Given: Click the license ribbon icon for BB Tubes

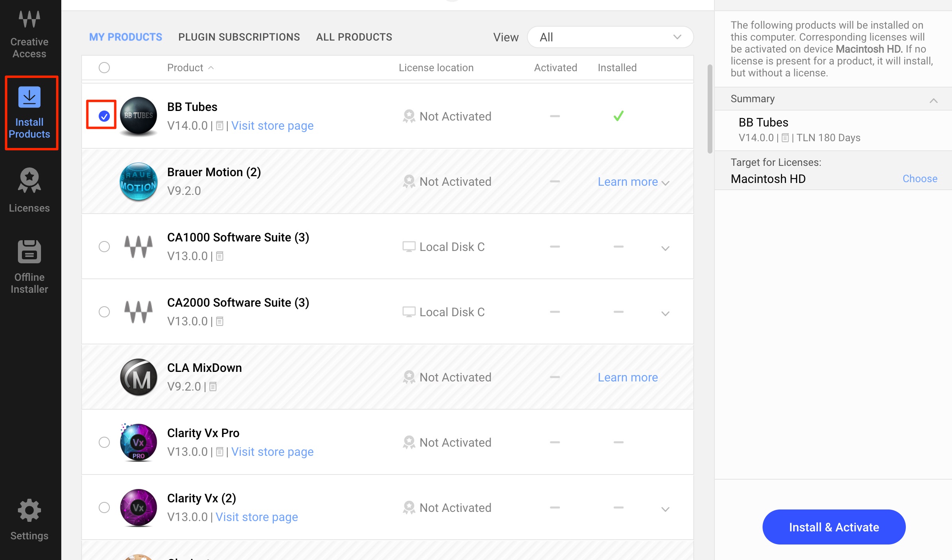Looking at the screenshot, I should click(409, 116).
